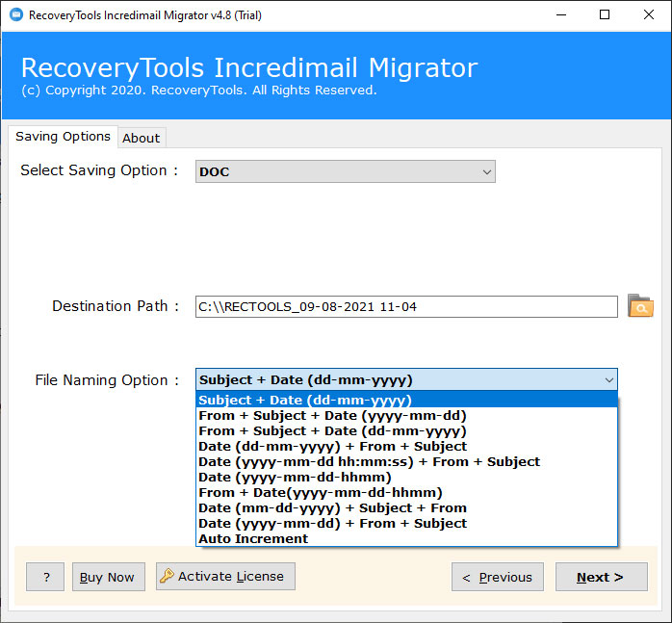Close the Incredimail Migrator window
This screenshot has width=672, height=623.
pos(649,15)
